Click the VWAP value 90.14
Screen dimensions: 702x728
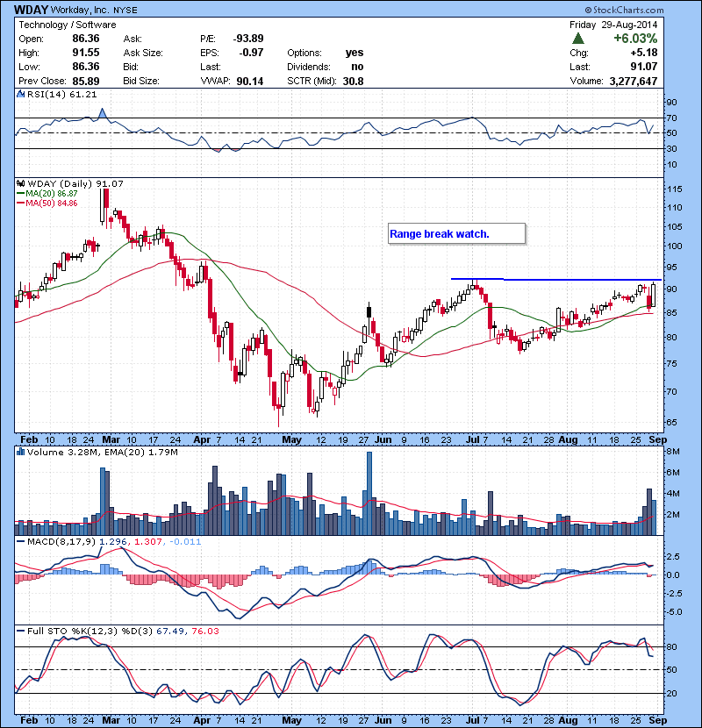pos(250,82)
